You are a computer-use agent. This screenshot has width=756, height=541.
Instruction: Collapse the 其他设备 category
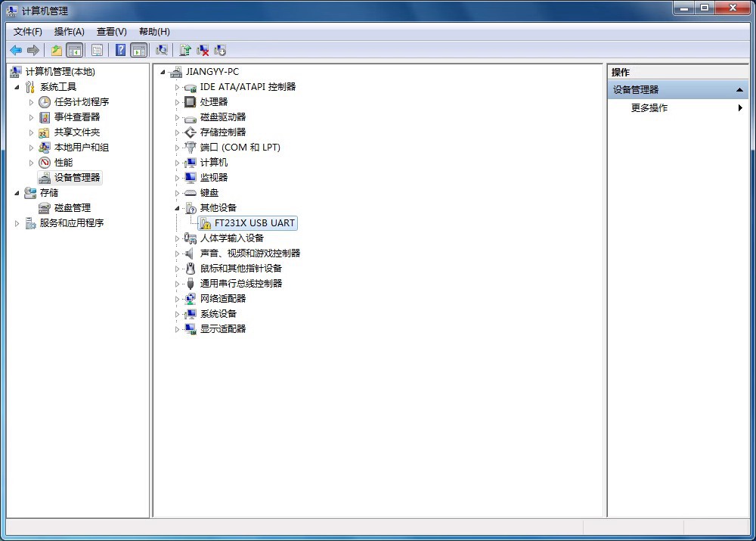[x=177, y=209]
